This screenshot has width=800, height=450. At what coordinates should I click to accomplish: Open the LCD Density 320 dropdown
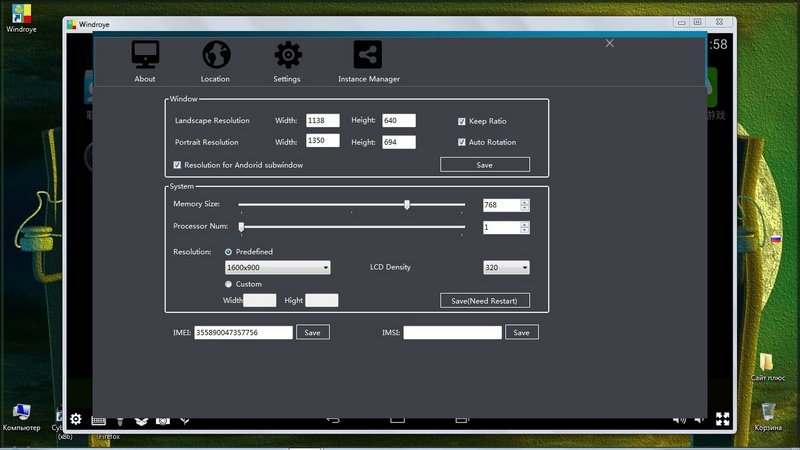(x=506, y=267)
